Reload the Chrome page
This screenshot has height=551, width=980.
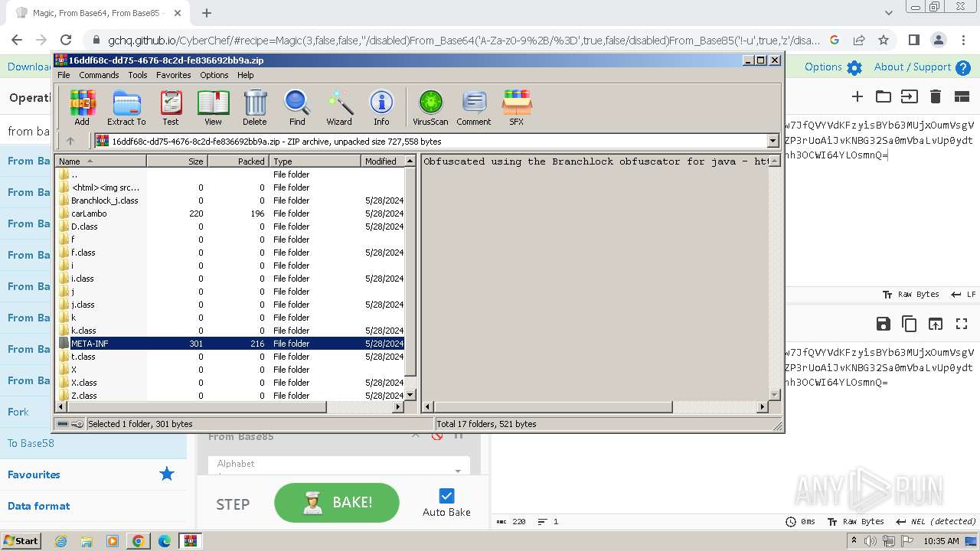[x=66, y=40]
